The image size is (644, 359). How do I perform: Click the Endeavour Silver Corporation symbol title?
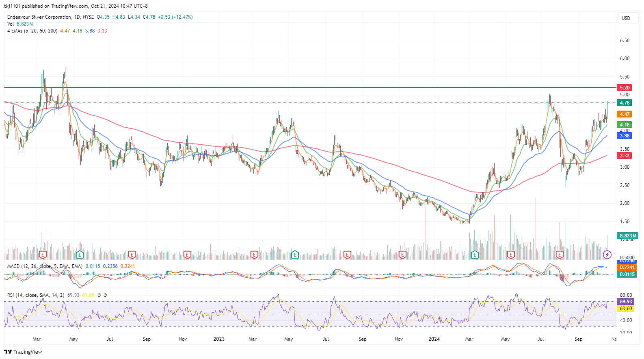tap(39, 17)
